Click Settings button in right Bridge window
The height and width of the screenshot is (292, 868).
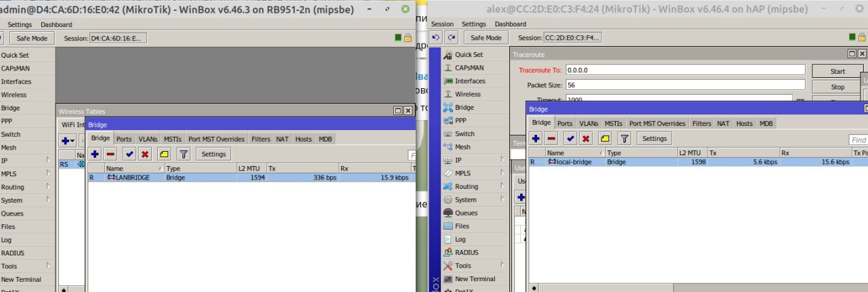[654, 138]
